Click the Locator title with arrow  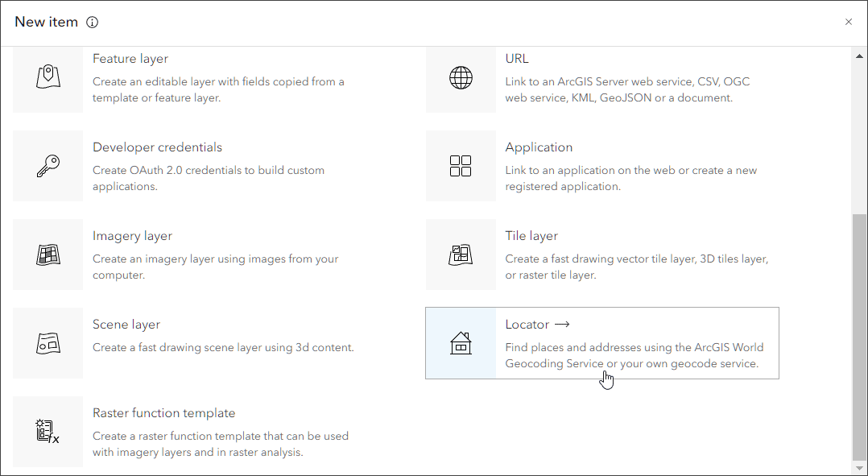537,325
